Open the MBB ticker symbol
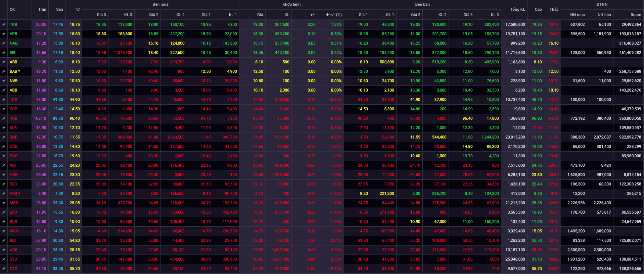Viewport: 644px width, 274px height. click(x=14, y=203)
